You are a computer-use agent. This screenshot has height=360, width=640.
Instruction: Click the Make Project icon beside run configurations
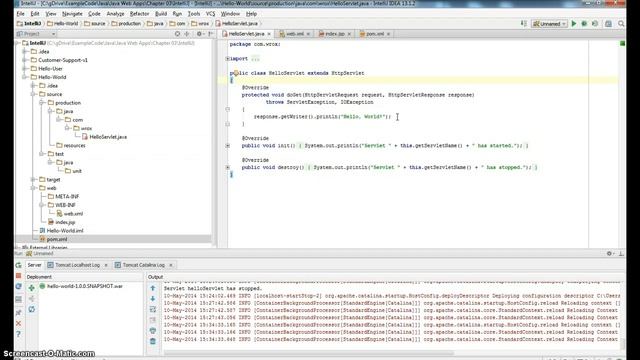tap(524, 24)
